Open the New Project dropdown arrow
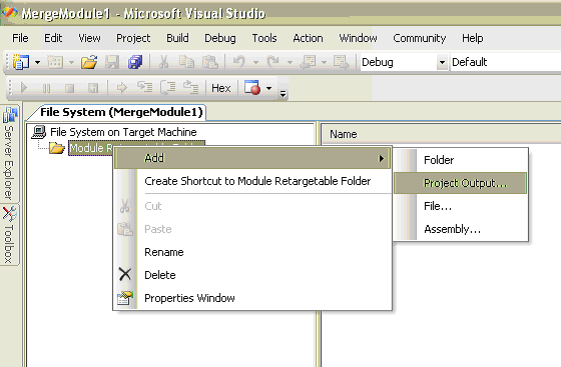561x367 pixels. click(x=37, y=63)
